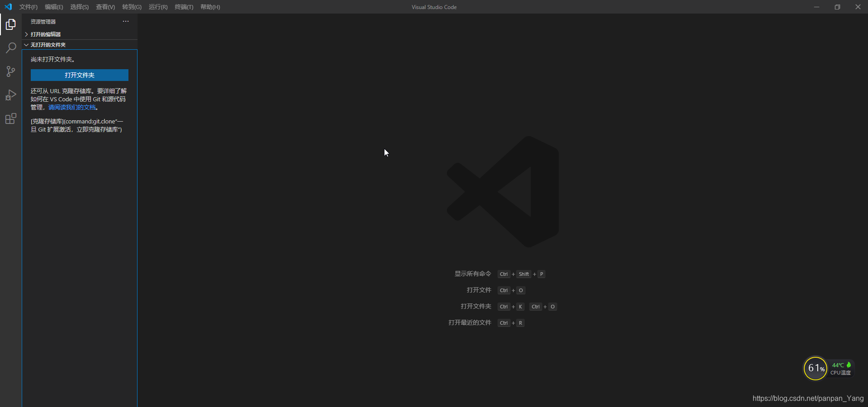Click the R key badge
Screen dimensions: 868x407
pos(521,323)
